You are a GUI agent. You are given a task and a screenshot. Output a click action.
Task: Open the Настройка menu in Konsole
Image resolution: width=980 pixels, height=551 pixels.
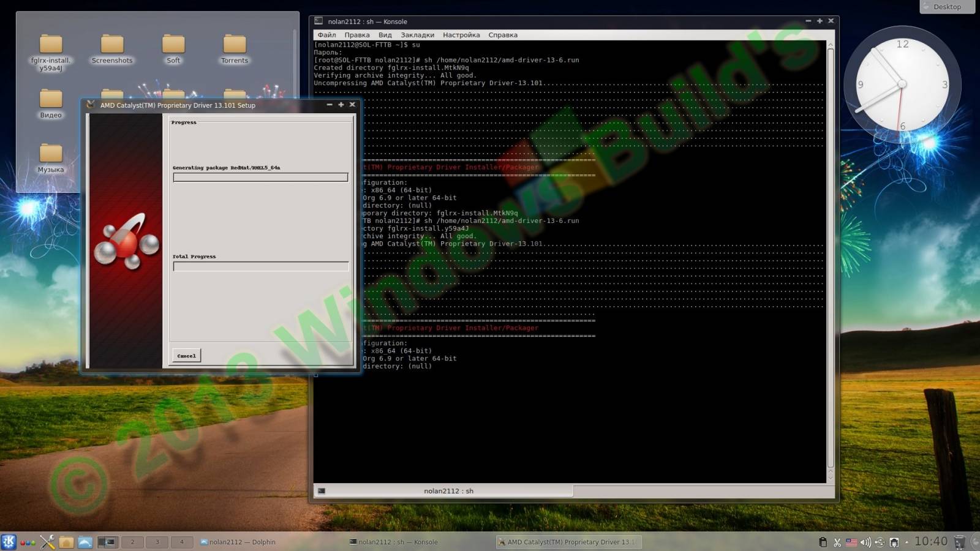461,35
